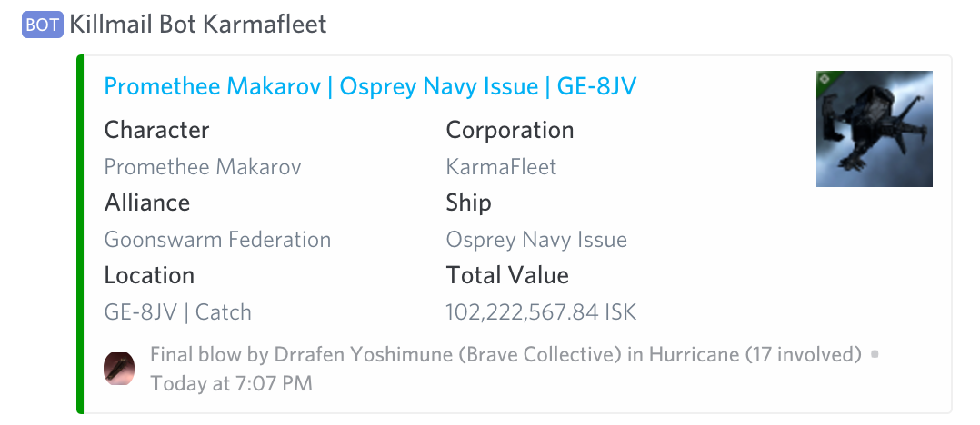The height and width of the screenshot is (425, 980).
Task: Click the Promethee Makarov character value
Action: pos(203,166)
